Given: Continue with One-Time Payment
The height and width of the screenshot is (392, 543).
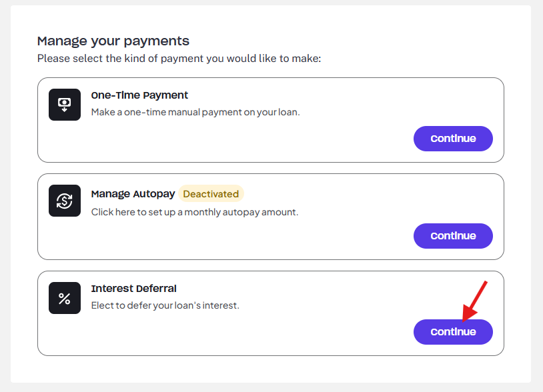Looking at the screenshot, I should pyautogui.click(x=453, y=139).
